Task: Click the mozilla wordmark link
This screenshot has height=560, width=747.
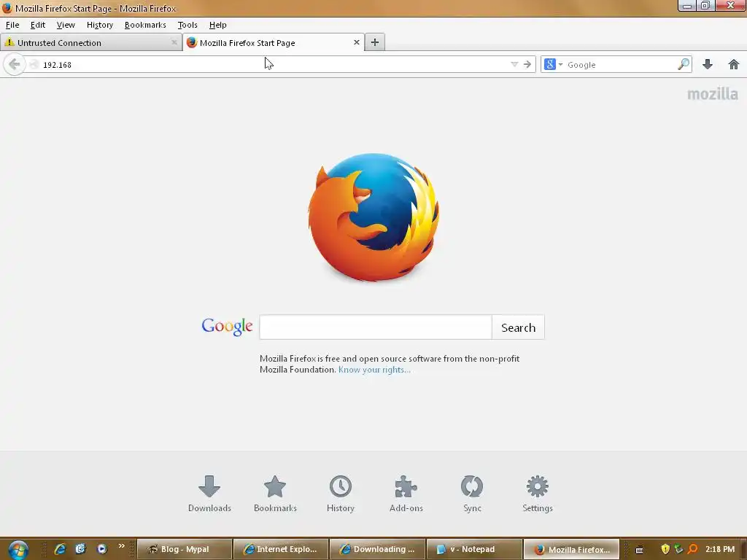Action: (712, 94)
